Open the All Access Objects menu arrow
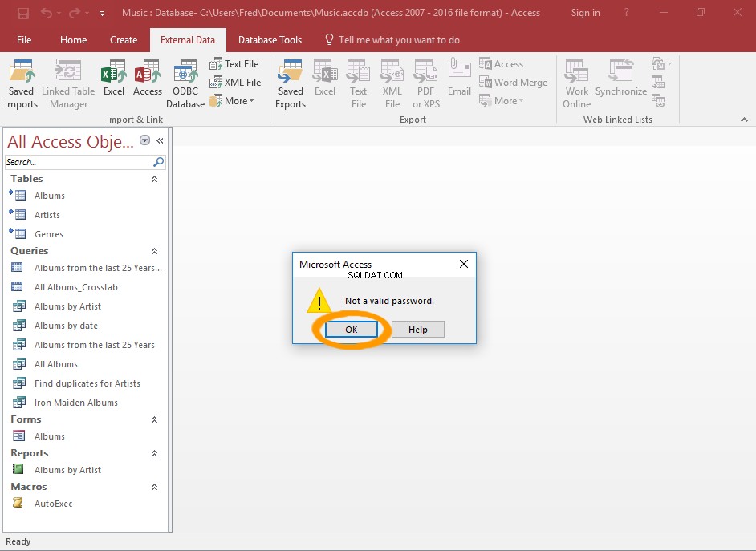The image size is (756, 551). tap(144, 140)
